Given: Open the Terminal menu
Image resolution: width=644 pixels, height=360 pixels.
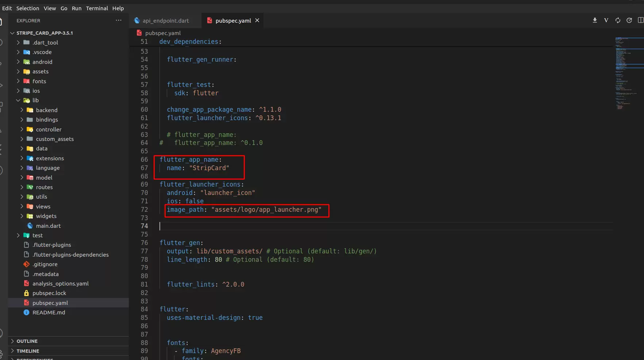Looking at the screenshot, I should (97, 8).
